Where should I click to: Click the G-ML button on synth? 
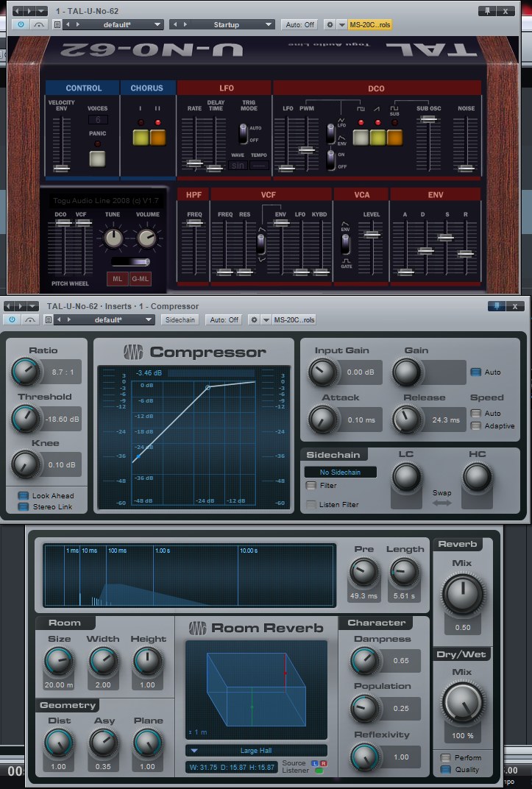[141, 279]
